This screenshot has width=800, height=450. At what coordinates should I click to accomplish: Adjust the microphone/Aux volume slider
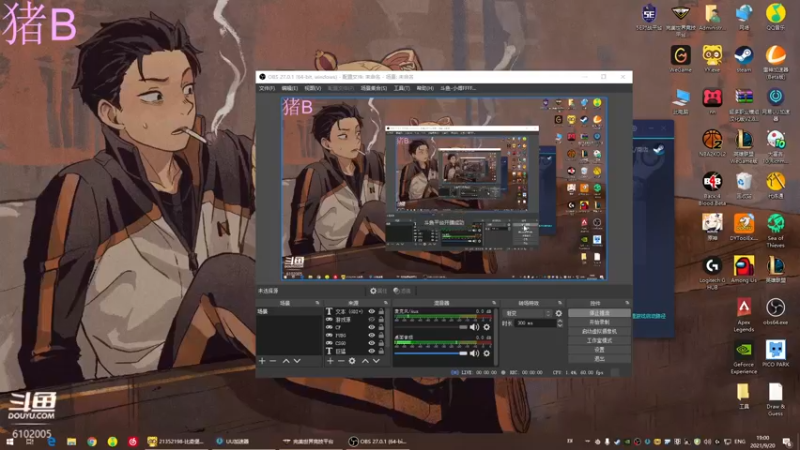(431, 327)
